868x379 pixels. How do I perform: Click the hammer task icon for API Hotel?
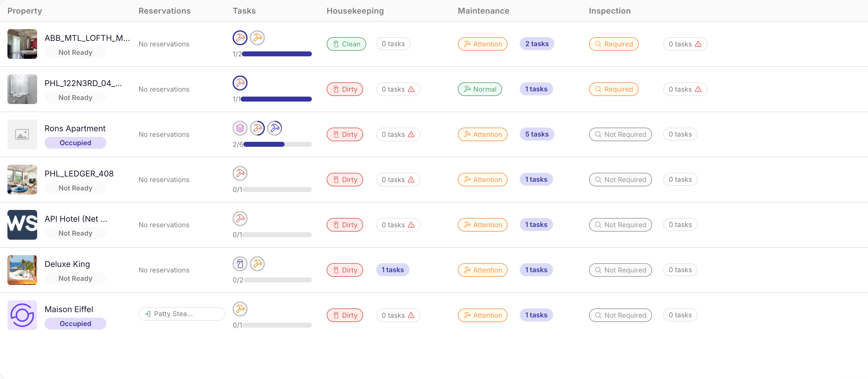(240, 219)
